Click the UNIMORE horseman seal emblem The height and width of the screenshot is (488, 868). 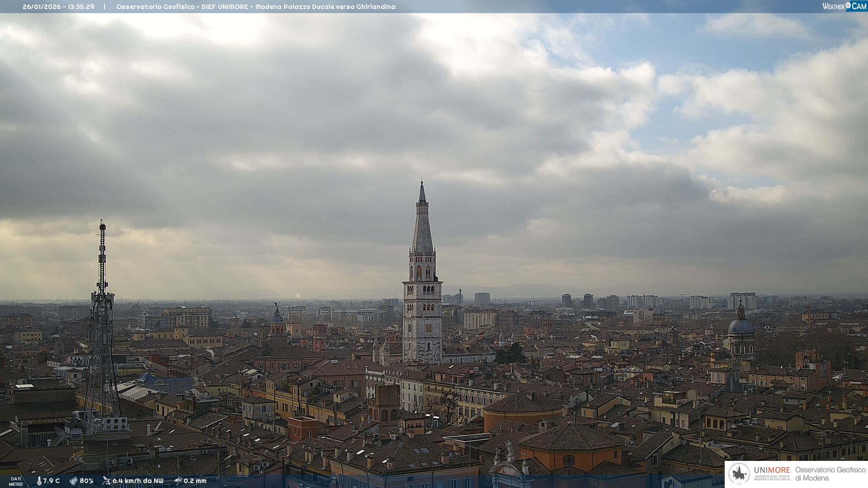[x=740, y=474]
